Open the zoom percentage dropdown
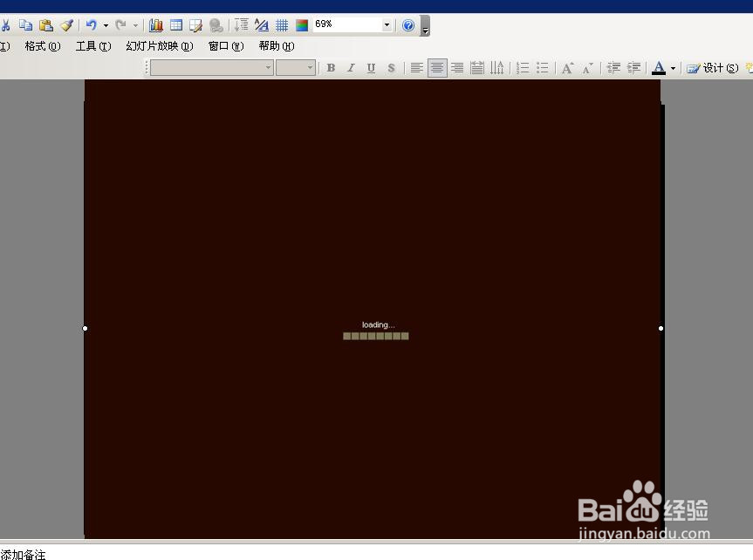 click(387, 25)
